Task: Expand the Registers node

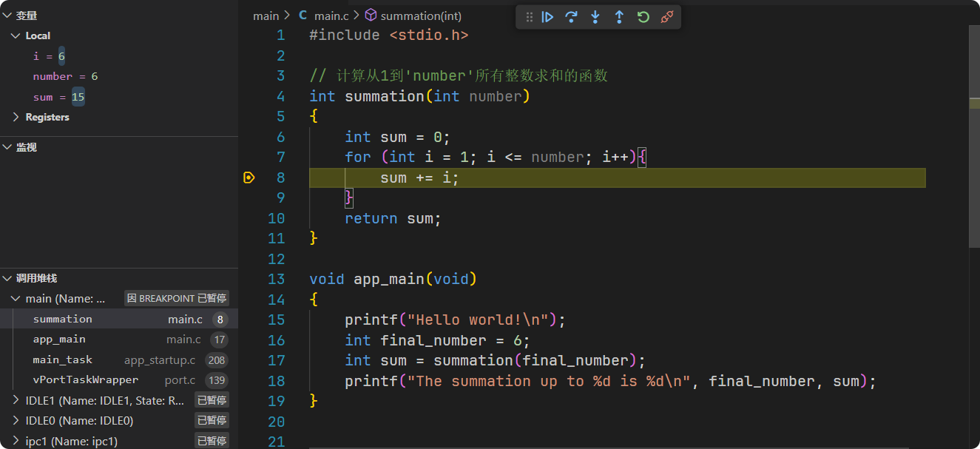Action: point(16,117)
